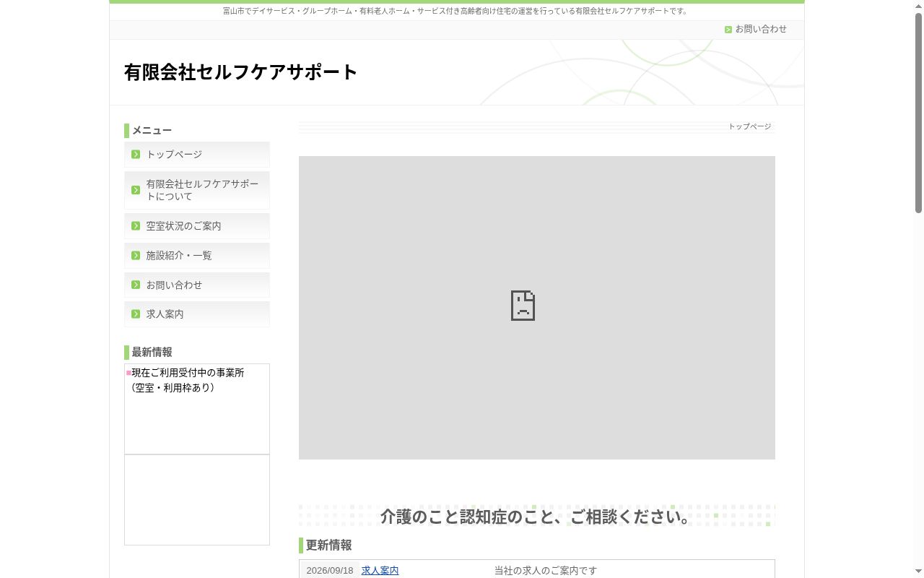Go to 空室状況のご案内 in sidebar

click(x=197, y=226)
